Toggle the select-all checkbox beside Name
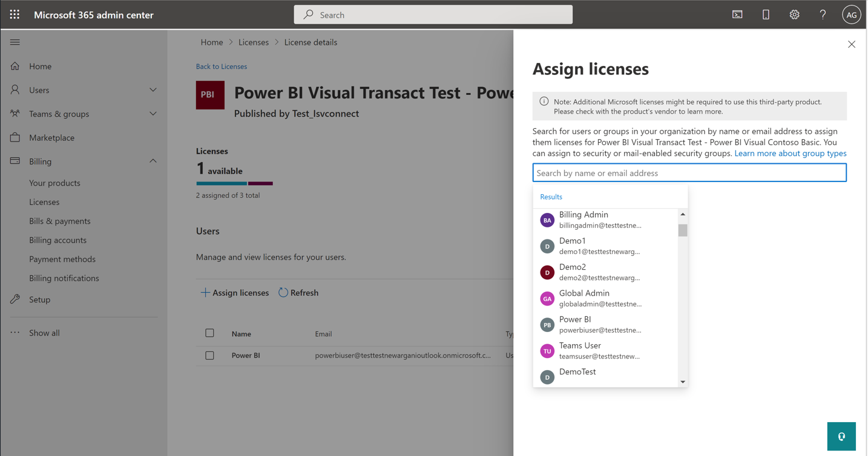The height and width of the screenshot is (456, 868). [209, 333]
